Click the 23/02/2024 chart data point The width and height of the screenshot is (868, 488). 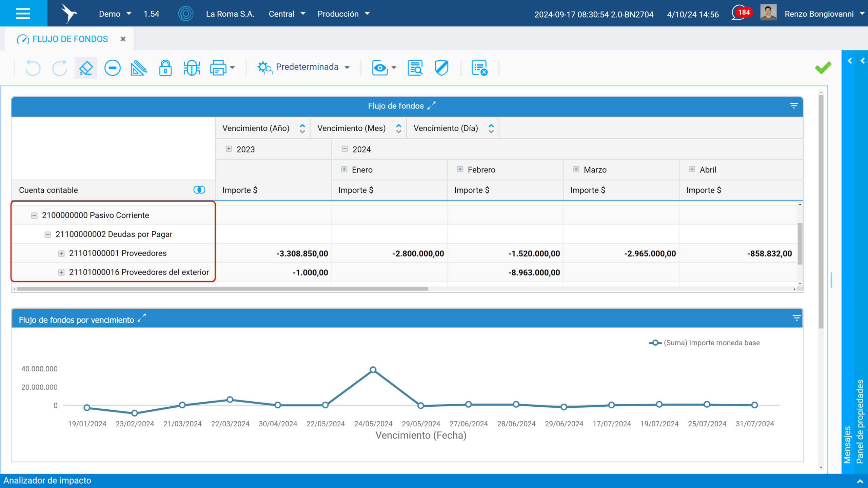click(x=135, y=413)
